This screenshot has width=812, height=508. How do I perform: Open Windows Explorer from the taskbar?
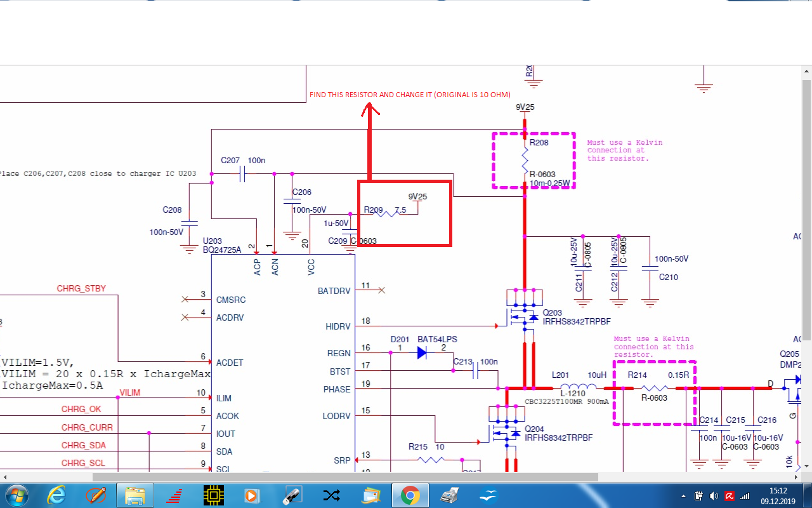click(135, 495)
